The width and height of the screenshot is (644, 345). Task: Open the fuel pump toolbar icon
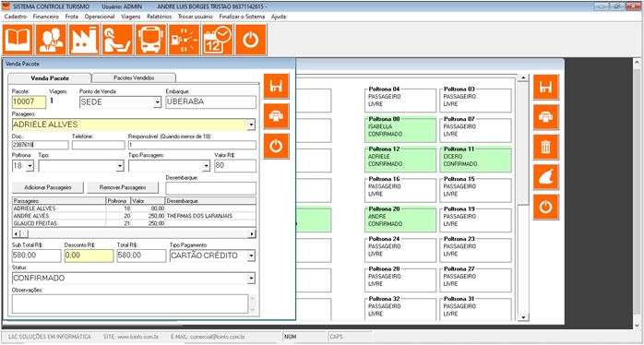point(184,40)
